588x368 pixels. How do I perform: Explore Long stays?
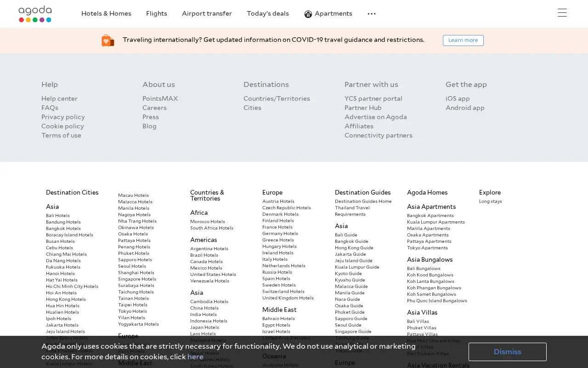point(491,201)
